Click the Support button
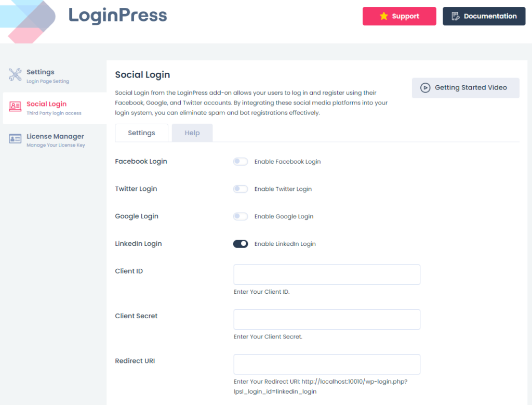 [x=400, y=16]
